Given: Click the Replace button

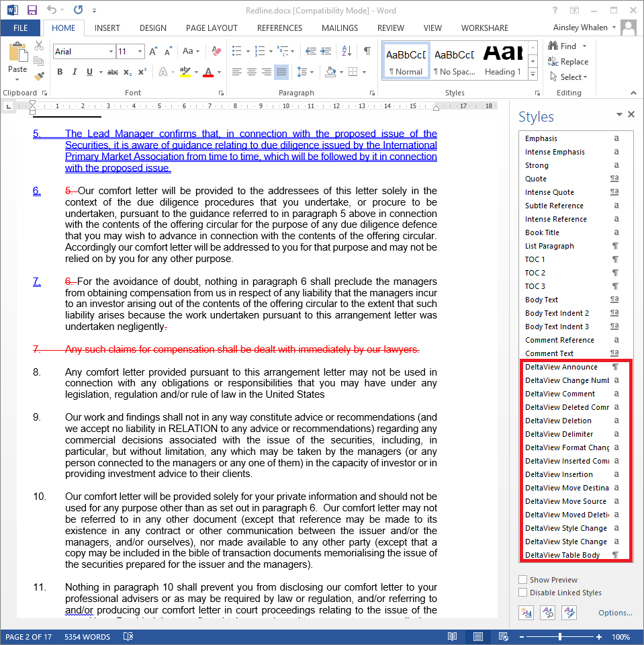Looking at the screenshot, I should click(x=568, y=62).
